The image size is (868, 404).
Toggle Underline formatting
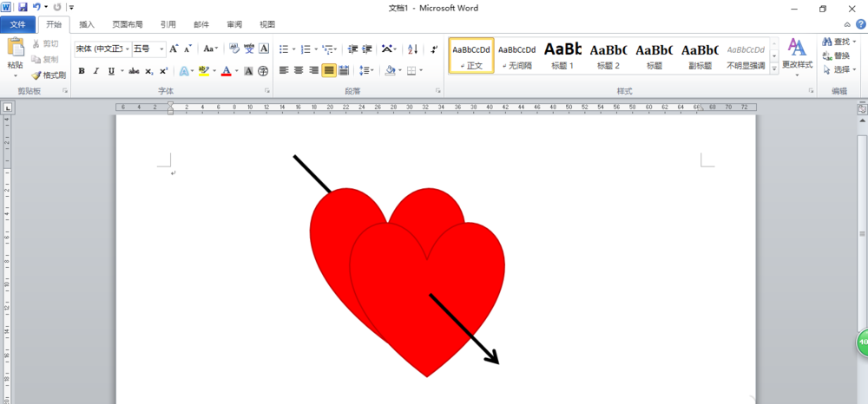click(x=111, y=71)
